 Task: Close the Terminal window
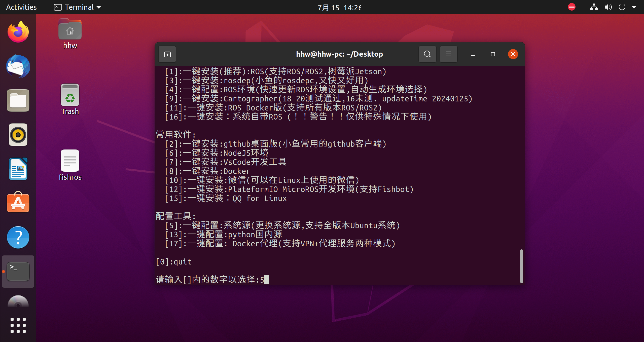click(x=513, y=54)
